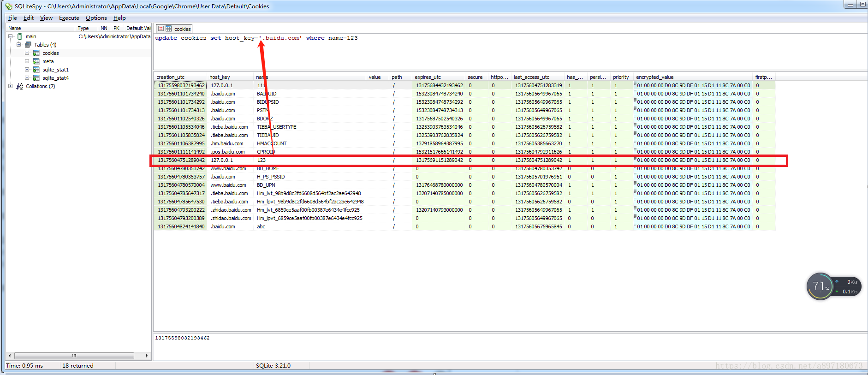The height and width of the screenshot is (375, 868).
Task: Click the Name column header in schema panel
Action: tap(41, 28)
